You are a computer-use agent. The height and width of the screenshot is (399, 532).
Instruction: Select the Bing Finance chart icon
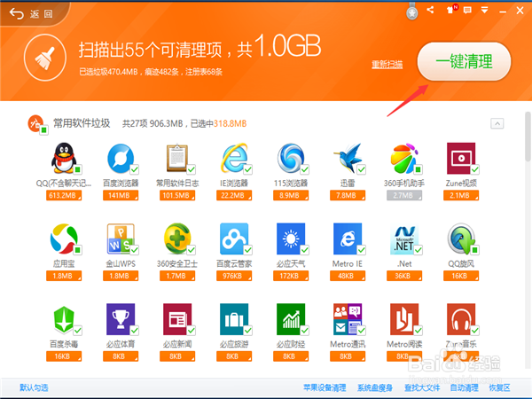point(291,319)
